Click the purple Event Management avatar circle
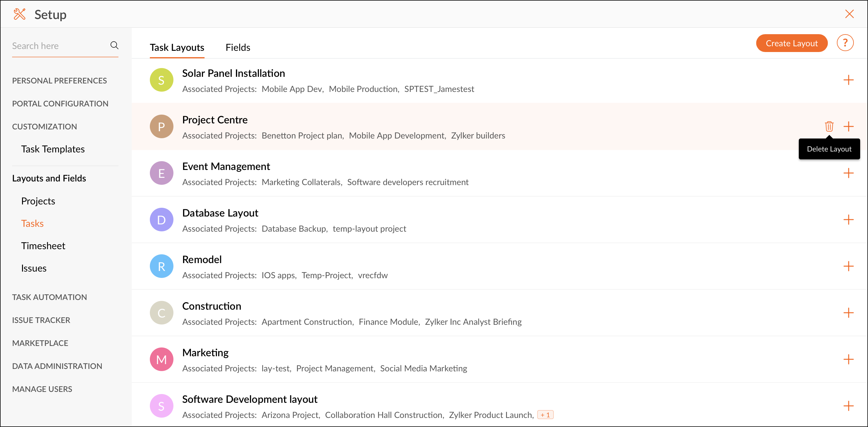This screenshot has height=427, width=868. click(161, 173)
